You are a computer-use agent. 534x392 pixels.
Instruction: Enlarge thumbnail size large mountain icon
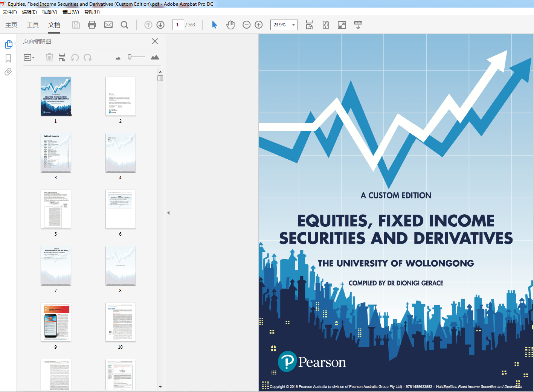[x=155, y=57]
